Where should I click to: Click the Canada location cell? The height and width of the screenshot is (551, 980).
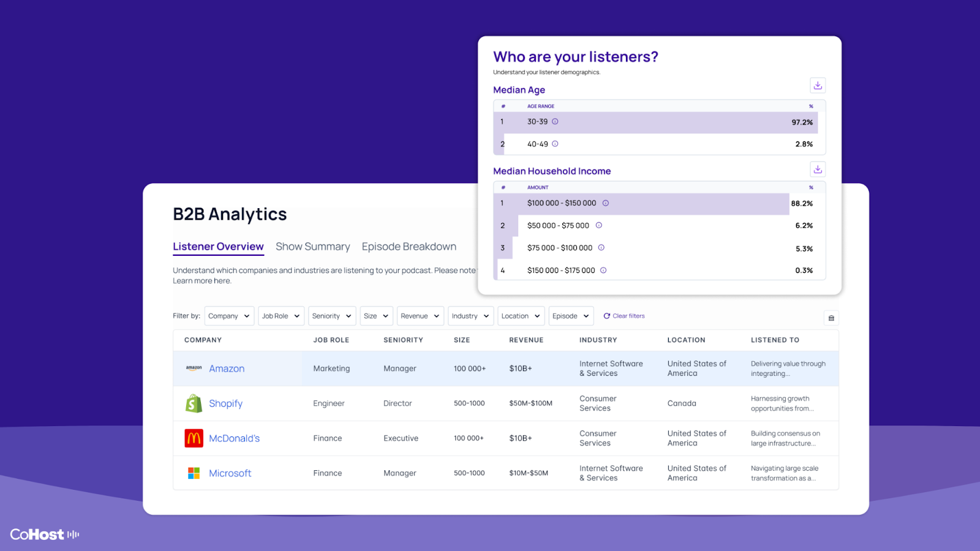(x=682, y=403)
